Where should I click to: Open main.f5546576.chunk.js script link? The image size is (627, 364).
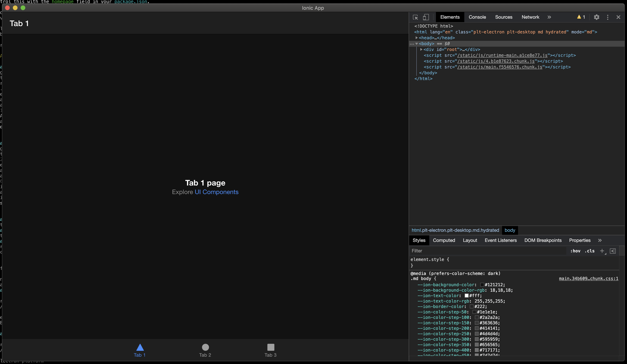(500, 67)
